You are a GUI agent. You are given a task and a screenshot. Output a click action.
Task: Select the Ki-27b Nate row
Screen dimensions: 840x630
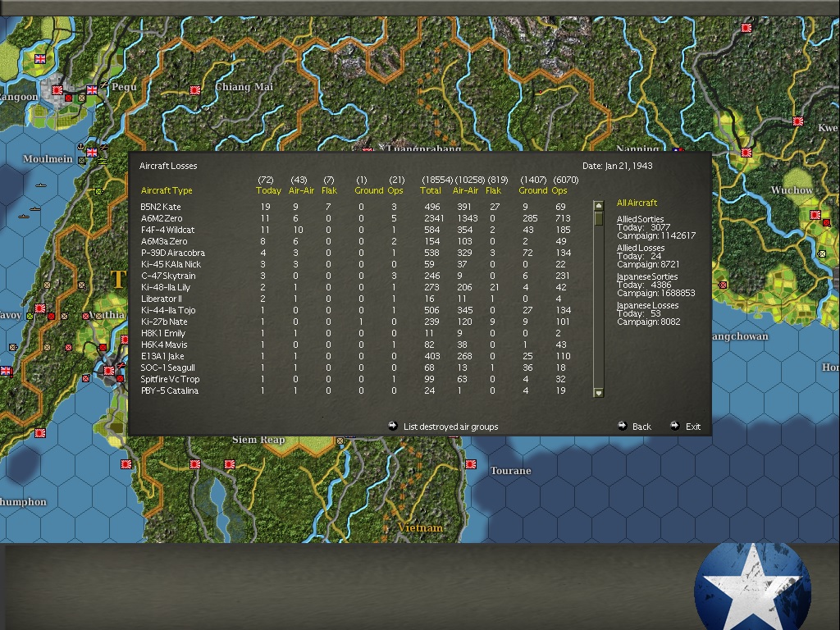(x=356, y=322)
